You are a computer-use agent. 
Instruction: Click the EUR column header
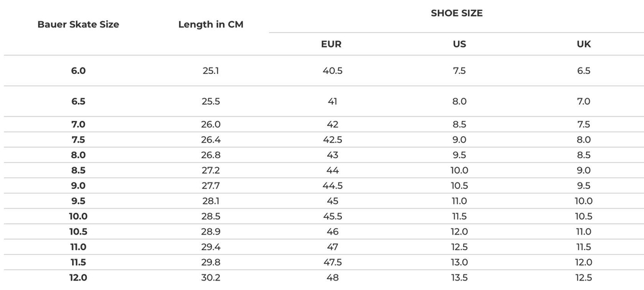(331, 44)
